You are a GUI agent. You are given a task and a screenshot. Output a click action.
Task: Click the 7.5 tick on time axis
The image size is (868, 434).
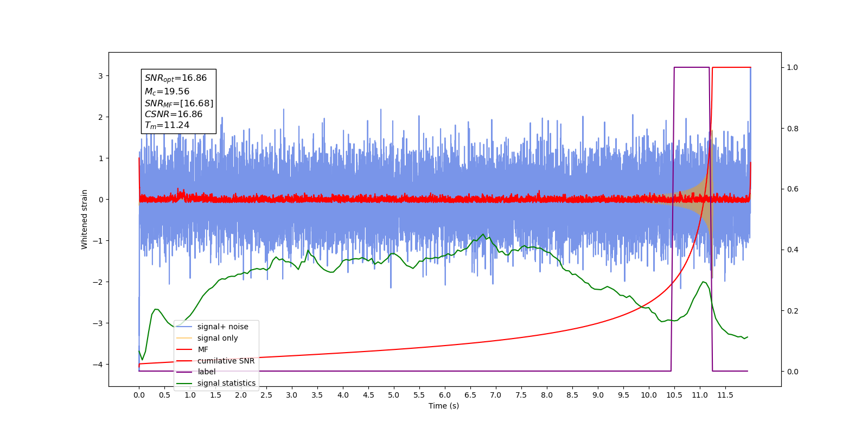click(x=521, y=395)
